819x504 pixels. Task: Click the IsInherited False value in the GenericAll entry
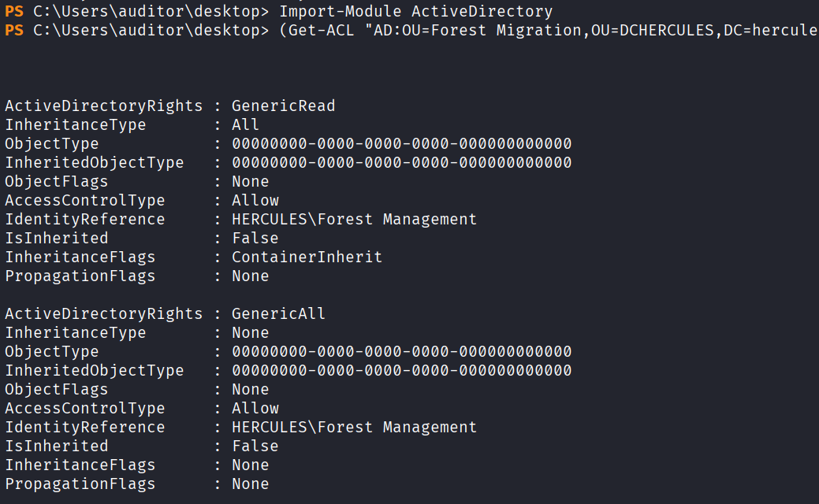tap(255, 447)
